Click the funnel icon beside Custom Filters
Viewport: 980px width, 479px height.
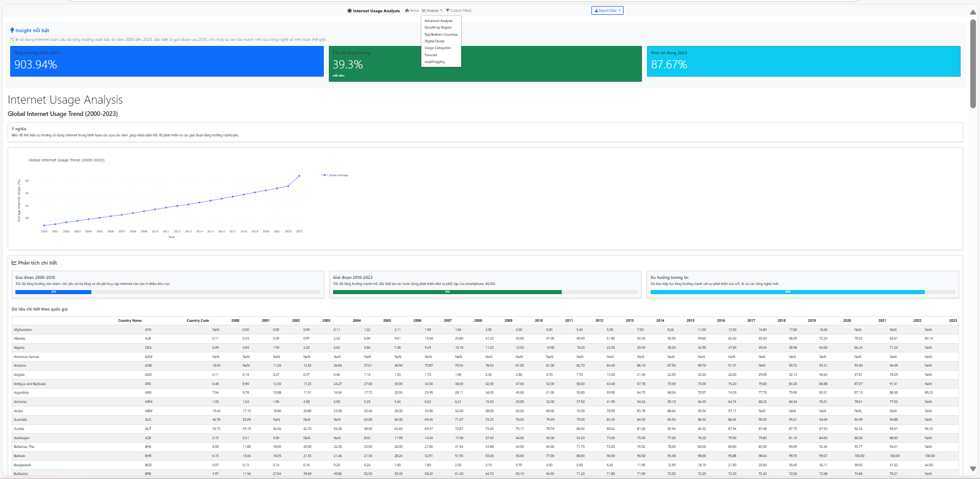(447, 10)
